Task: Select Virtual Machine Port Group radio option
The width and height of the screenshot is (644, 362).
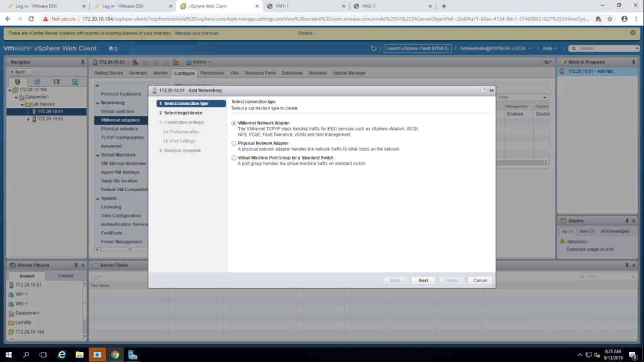Action: tap(235, 158)
